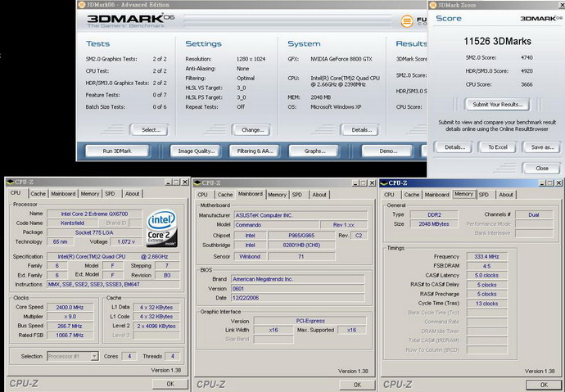The height and width of the screenshot is (392, 565).
Task: Select About tab in the middle CPU-Z window
Action: (319, 194)
